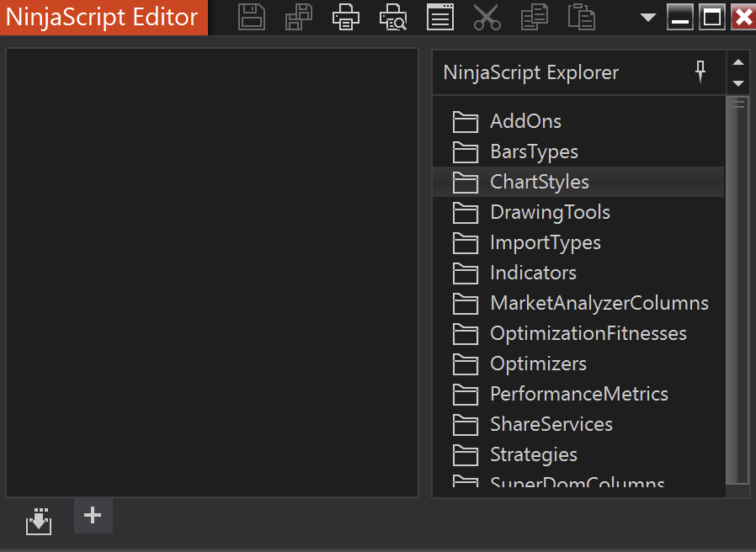
Task: Click the Copy icon in the toolbar
Action: click(x=534, y=17)
